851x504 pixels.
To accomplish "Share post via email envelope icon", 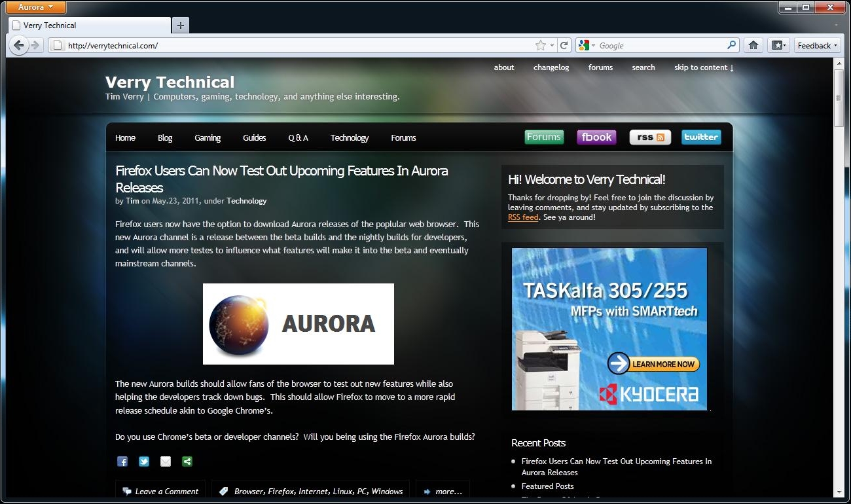I will [x=166, y=461].
